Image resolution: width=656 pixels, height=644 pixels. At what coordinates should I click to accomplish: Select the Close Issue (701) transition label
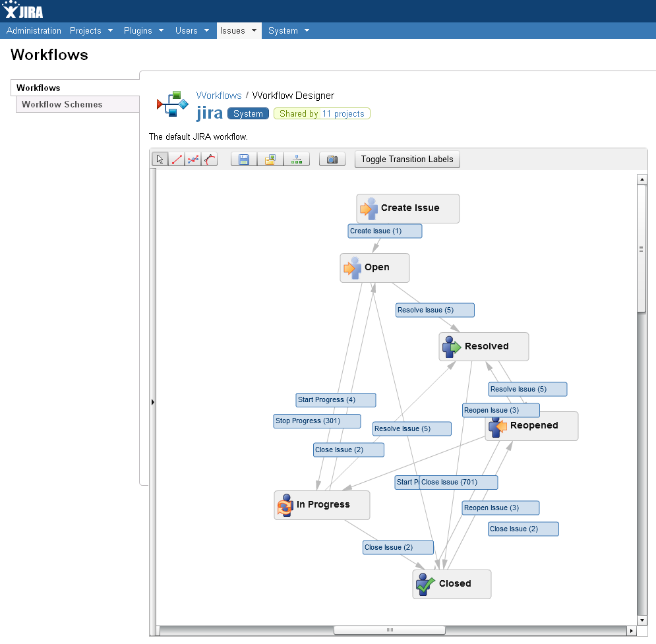coord(458,483)
